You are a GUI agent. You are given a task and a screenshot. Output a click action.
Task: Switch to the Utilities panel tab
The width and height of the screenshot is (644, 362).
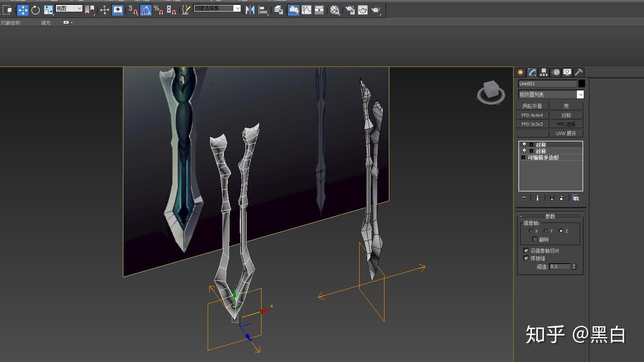tap(579, 72)
